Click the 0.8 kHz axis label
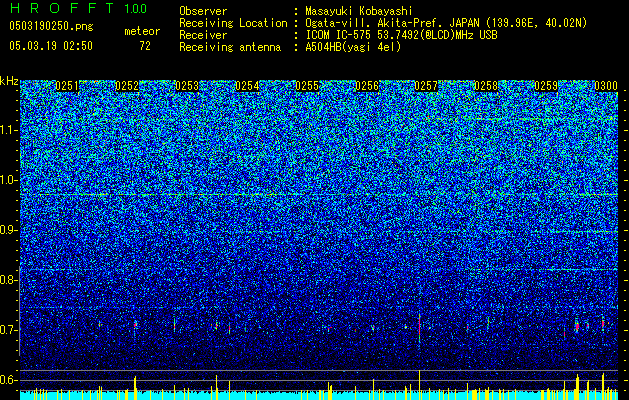Image resolution: width=629 pixels, height=400 pixels. (8, 280)
